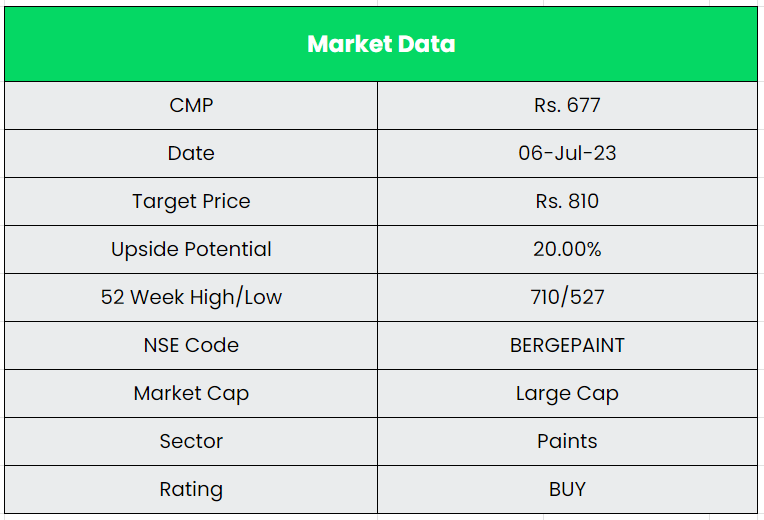Click the 06-Jul-23 date value
The height and width of the screenshot is (520, 764).
point(567,153)
